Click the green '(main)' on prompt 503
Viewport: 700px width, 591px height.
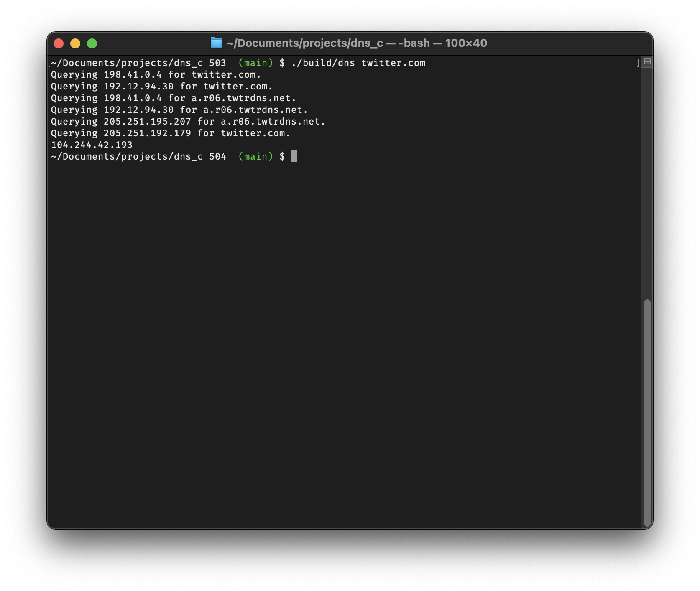coord(255,63)
